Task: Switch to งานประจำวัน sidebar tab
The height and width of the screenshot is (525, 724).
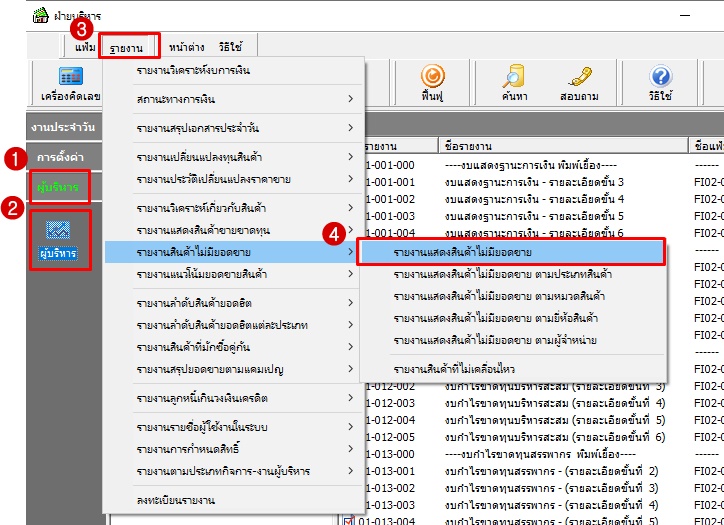Action: click(x=64, y=127)
